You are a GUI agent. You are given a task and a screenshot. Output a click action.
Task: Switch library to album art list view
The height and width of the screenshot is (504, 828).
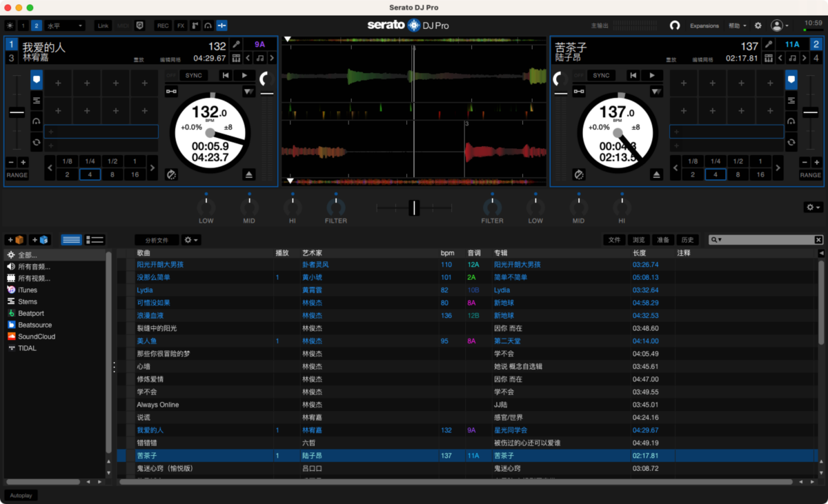tap(94, 240)
